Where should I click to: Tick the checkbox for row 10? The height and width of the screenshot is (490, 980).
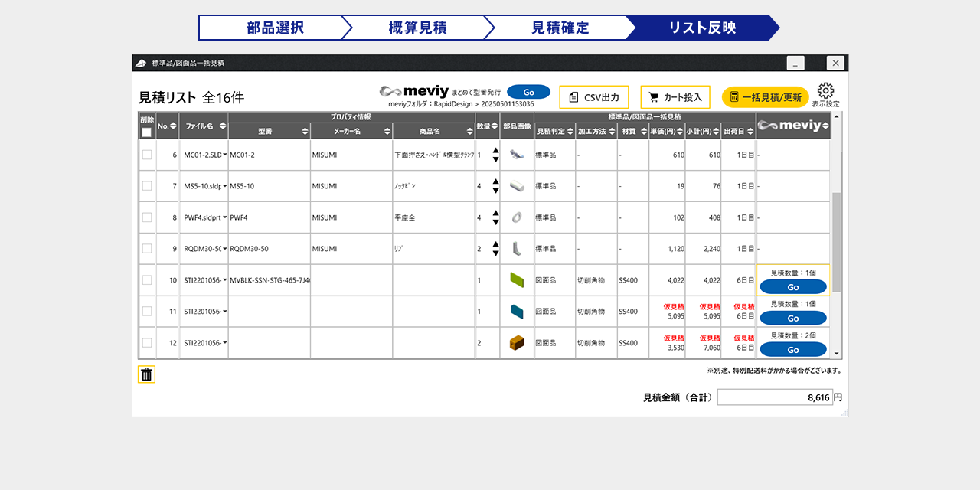[x=147, y=280]
